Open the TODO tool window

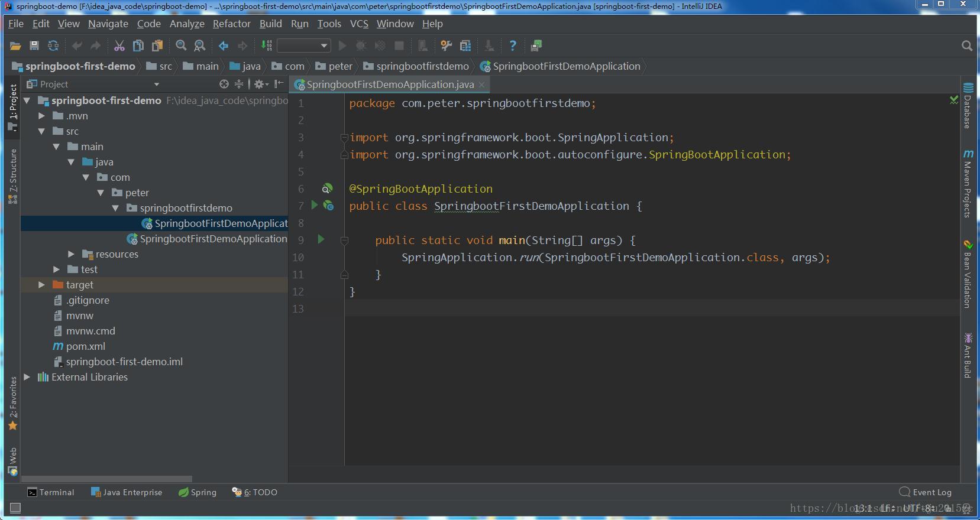coord(255,492)
